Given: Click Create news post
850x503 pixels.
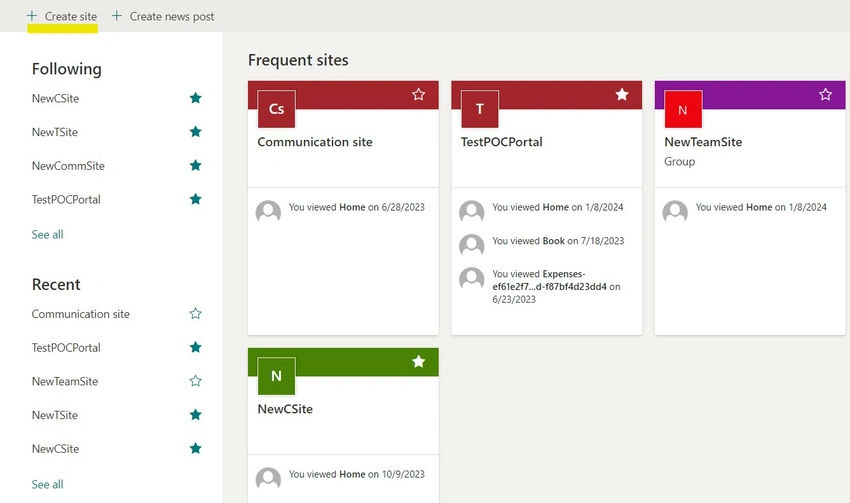Looking at the screenshot, I should click(163, 16).
